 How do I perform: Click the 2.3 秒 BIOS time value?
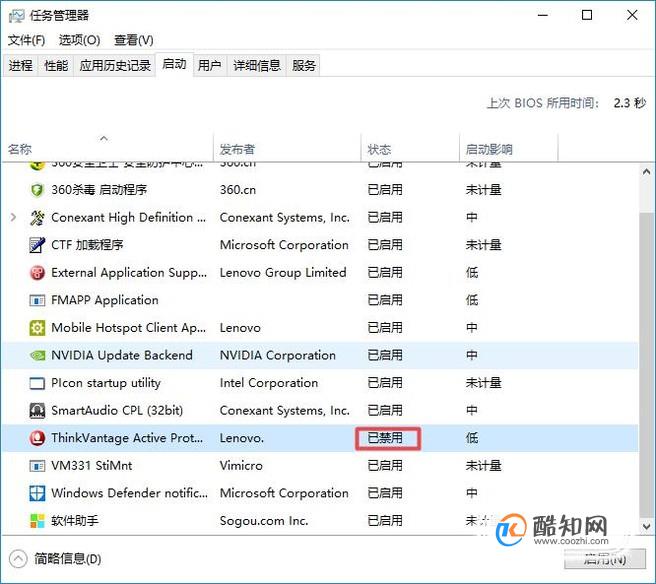pos(630,103)
